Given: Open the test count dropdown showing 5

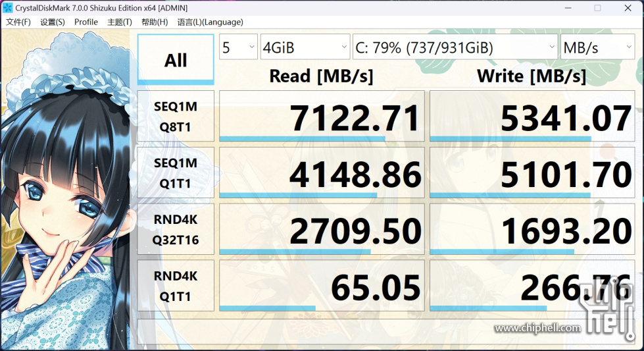Looking at the screenshot, I should 238,47.
